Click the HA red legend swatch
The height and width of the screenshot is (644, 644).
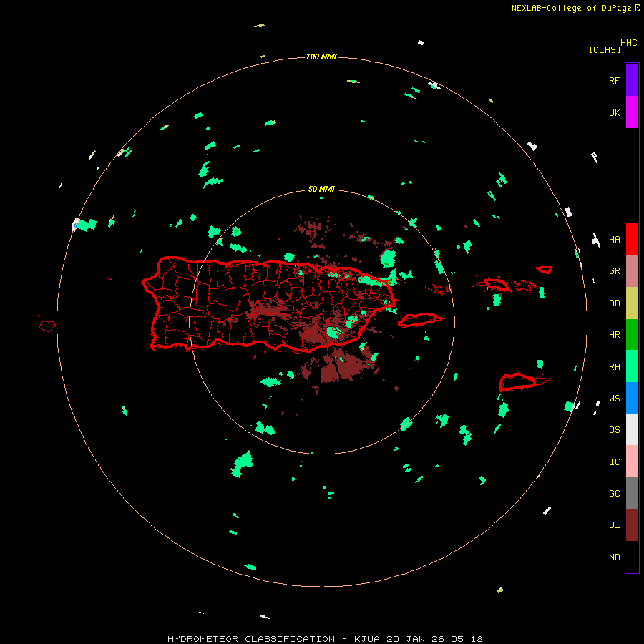(632, 239)
